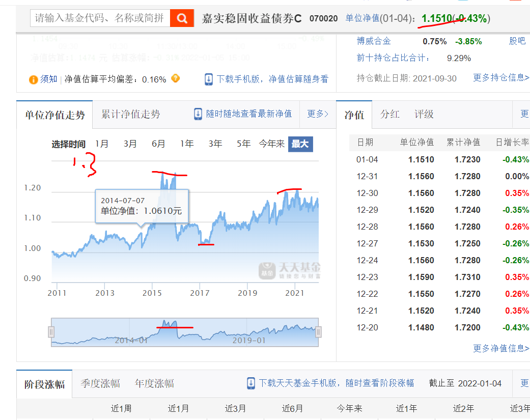Click the yellow question mark help icon
The height and width of the screenshot is (420, 530).
tap(176, 78)
